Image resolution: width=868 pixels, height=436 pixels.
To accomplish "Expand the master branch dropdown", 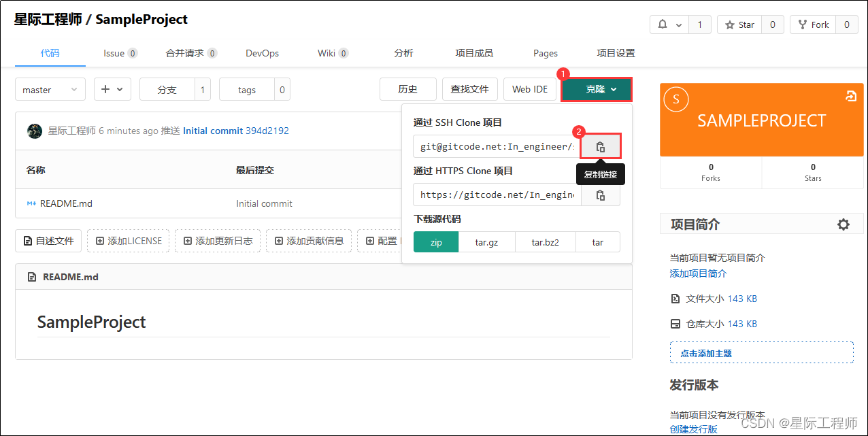I will tap(50, 89).
